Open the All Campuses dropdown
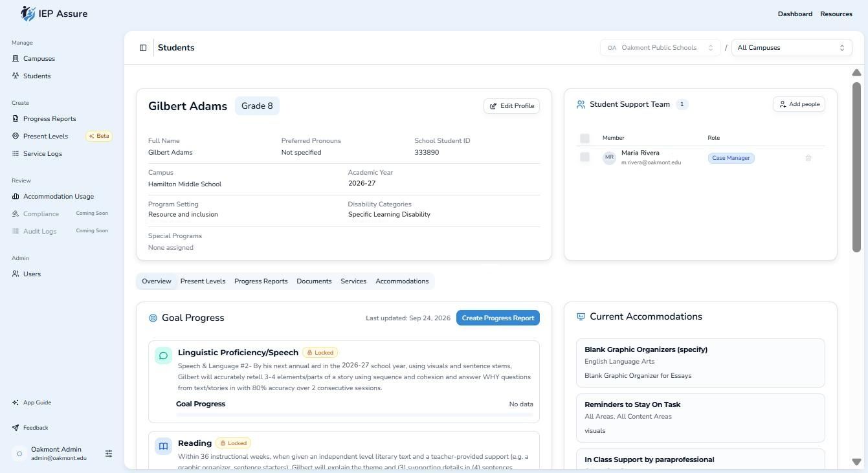Screen dimensions: 868x473 [792, 48]
